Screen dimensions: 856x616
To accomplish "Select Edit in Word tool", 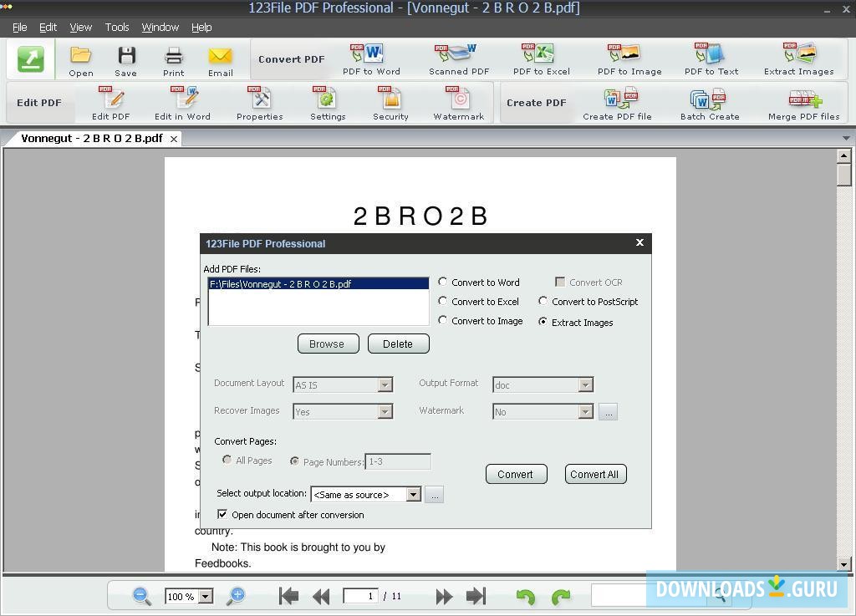I will (x=182, y=104).
